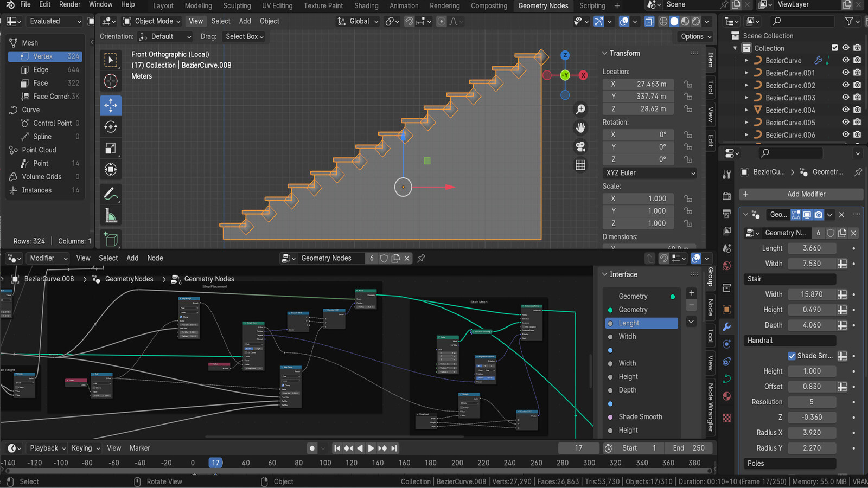Activate the Rotate tool

tap(111, 126)
